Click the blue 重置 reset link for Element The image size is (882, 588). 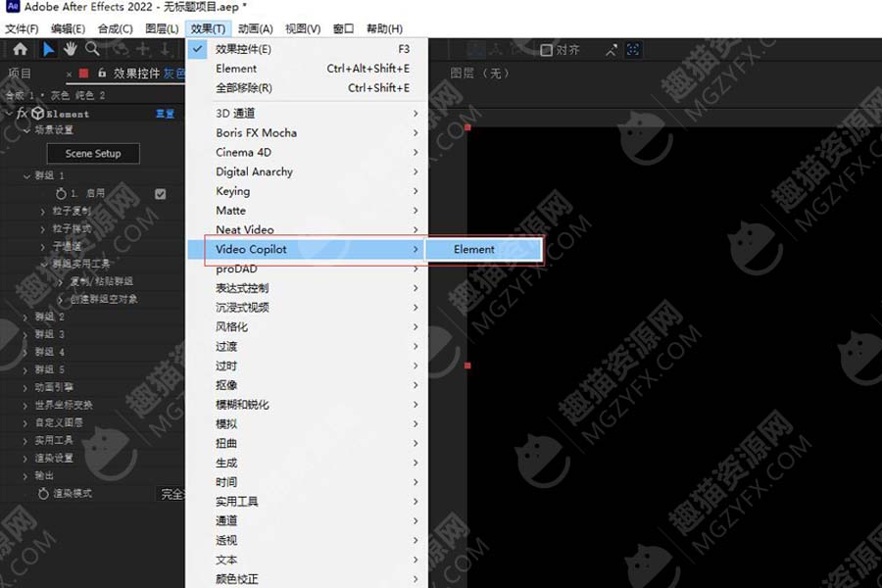point(165,114)
